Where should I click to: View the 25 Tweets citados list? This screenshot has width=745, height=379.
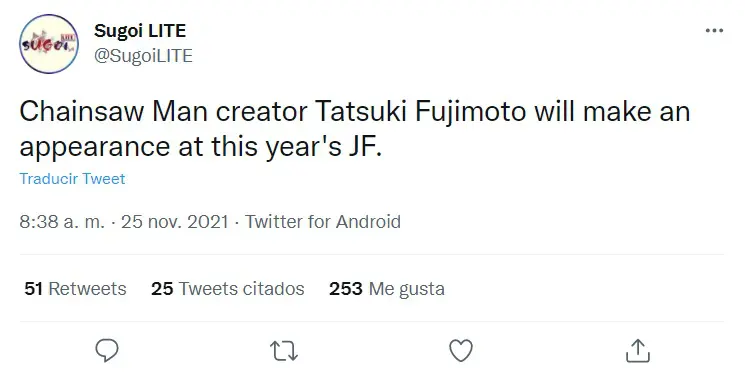coord(228,289)
